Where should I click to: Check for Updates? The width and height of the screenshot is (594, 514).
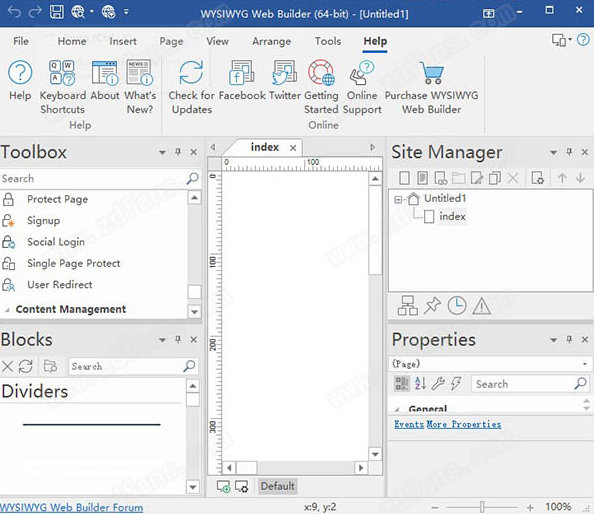tap(191, 87)
